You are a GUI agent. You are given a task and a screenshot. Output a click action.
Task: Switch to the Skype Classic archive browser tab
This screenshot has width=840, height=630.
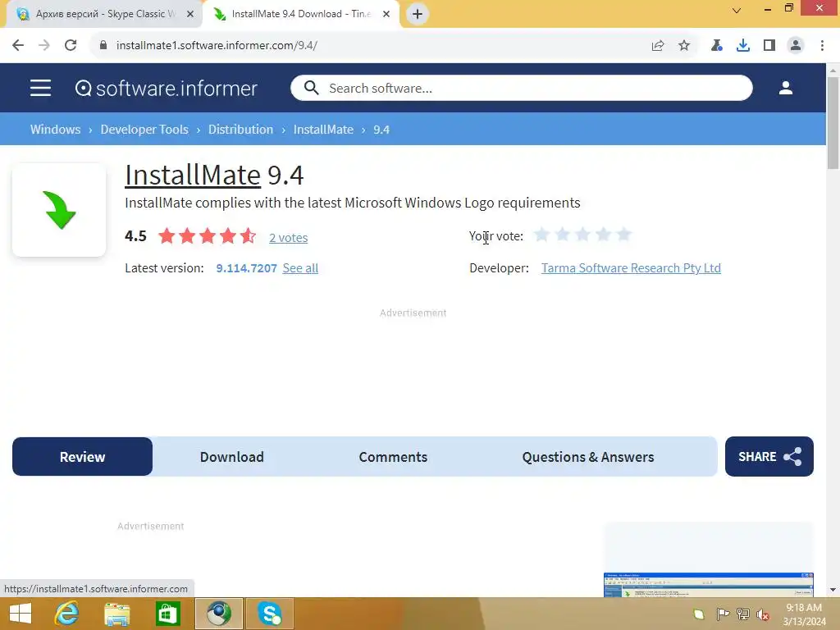click(x=104, y=14)
